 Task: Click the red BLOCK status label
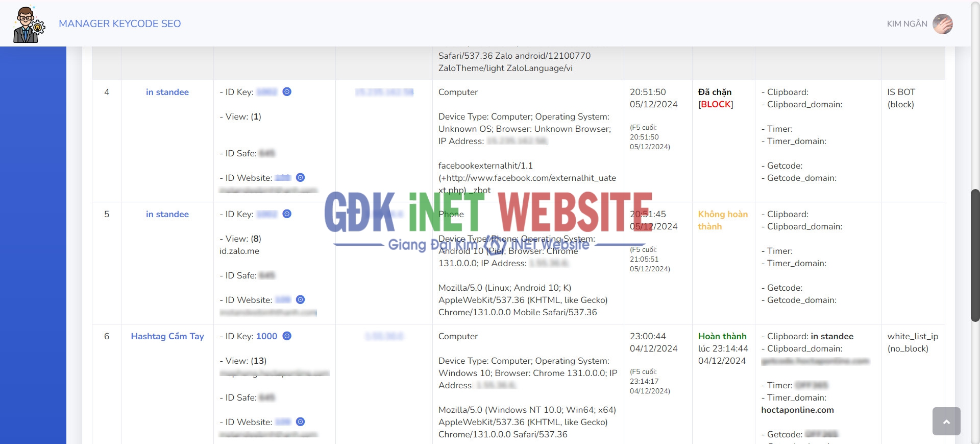click(x=716, y=104)
